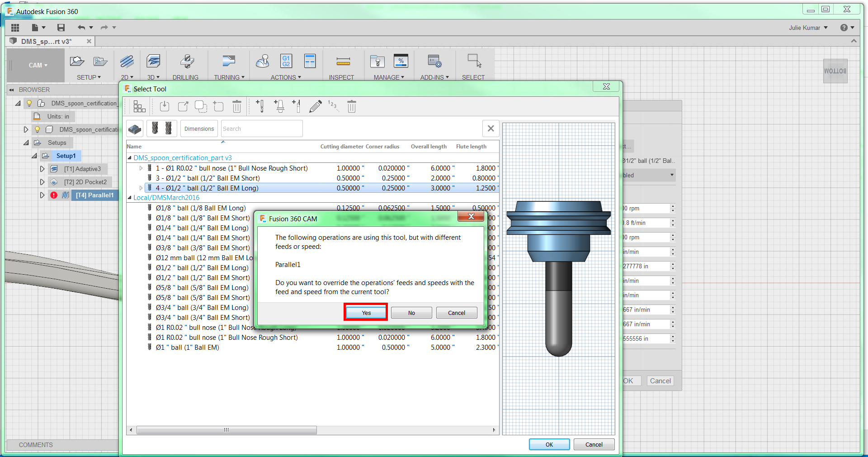868x457 pixels.
Task: Click OK in the Select Tool dialog
Action: pos(549,444)
